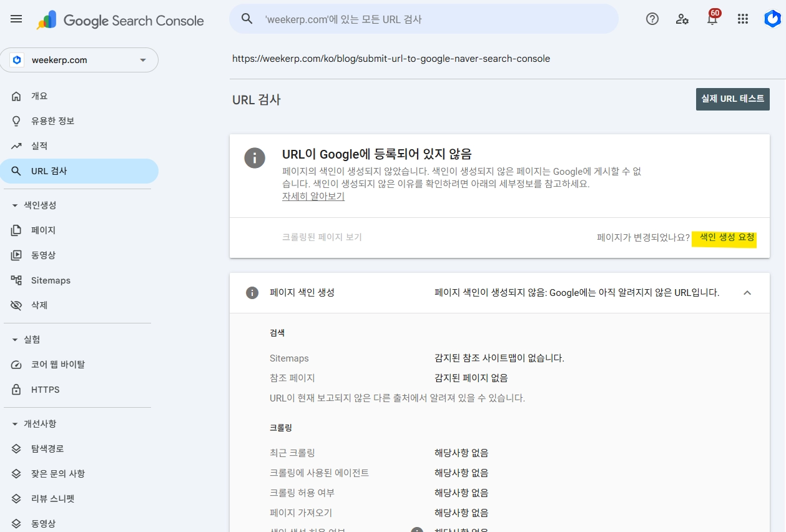
Task: Click the 'URL이 Google에 등록되어 있지 않음' heading
Action: pyautogui.click(x=377, y=154)
